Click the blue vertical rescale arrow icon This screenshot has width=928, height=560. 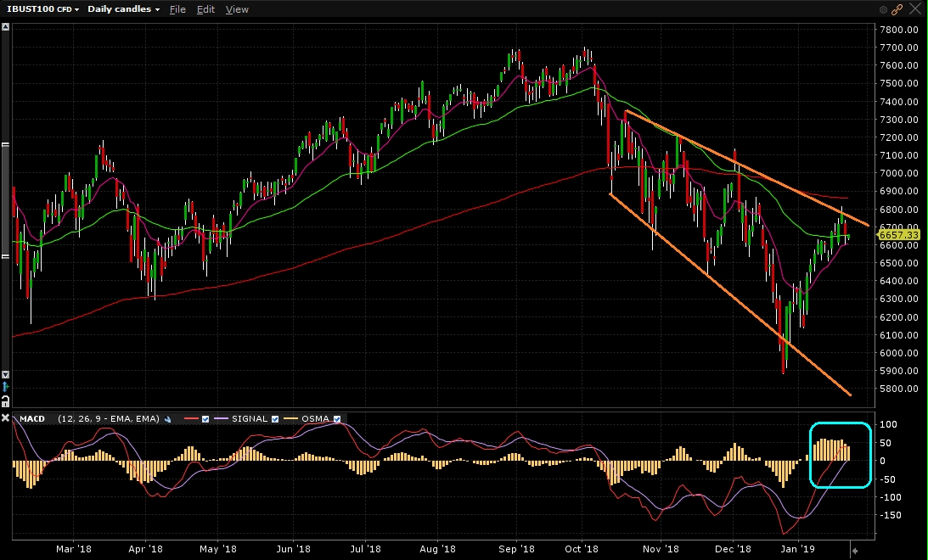point(5,387)
